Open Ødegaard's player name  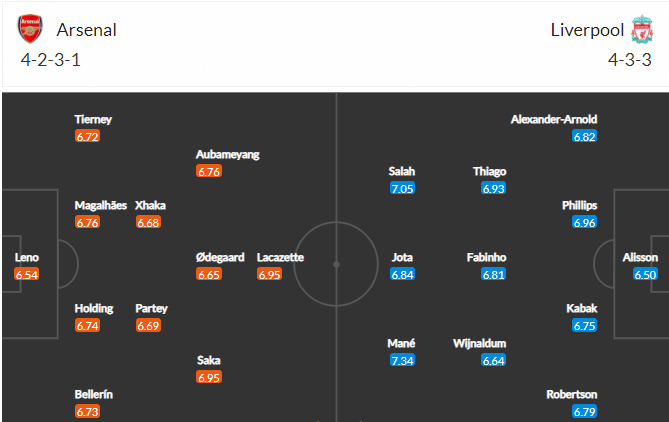(x=220, y=257)
